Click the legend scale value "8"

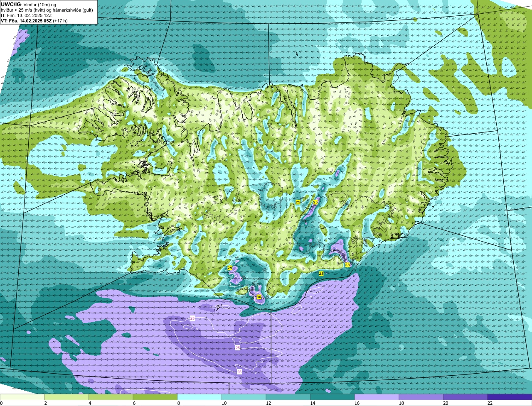[179, 403]
